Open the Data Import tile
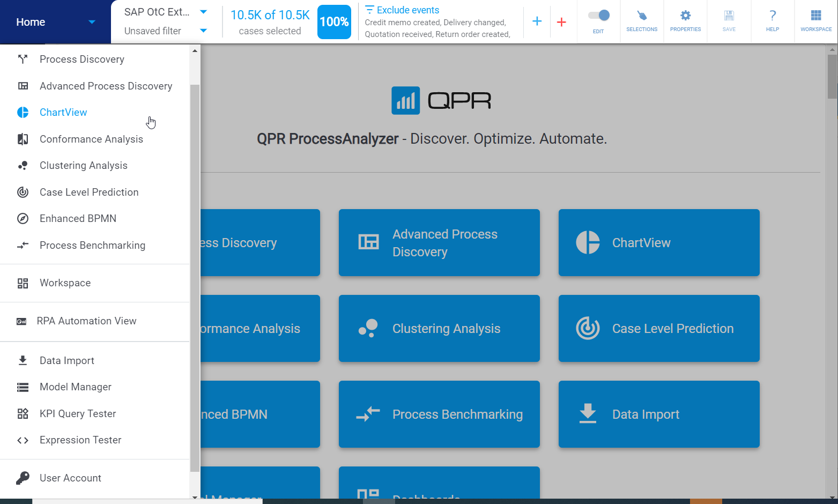Viewport: 838px width, 504px height. [659, 414]
